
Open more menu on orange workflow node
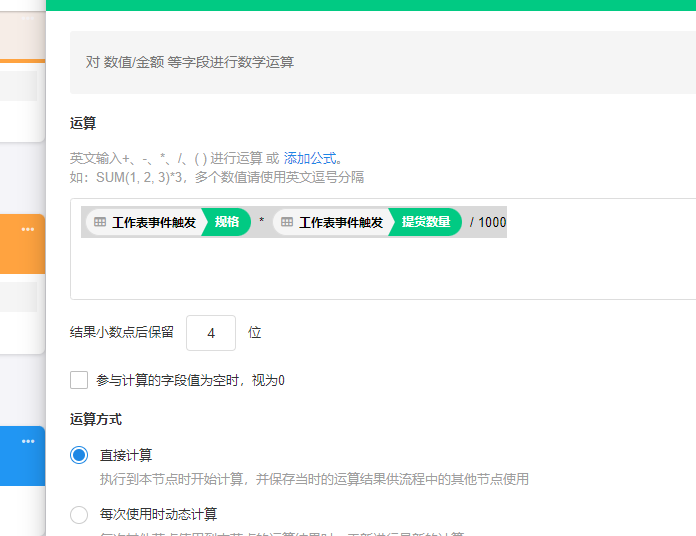point(28,229)
